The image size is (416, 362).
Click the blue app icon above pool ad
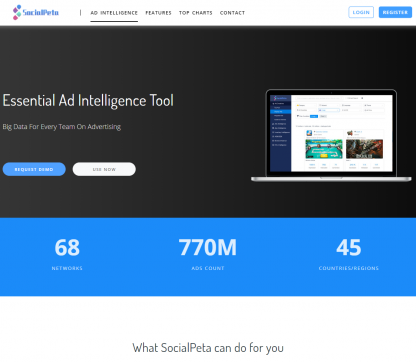(309, 133)
